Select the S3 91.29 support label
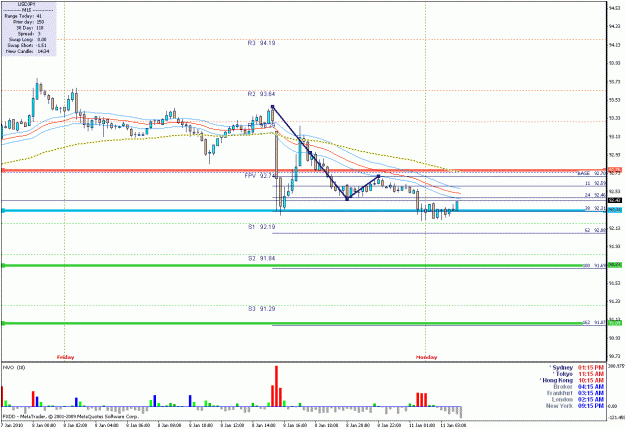The height and width of the screenshot is (429, 625). [x=261, y=309]
